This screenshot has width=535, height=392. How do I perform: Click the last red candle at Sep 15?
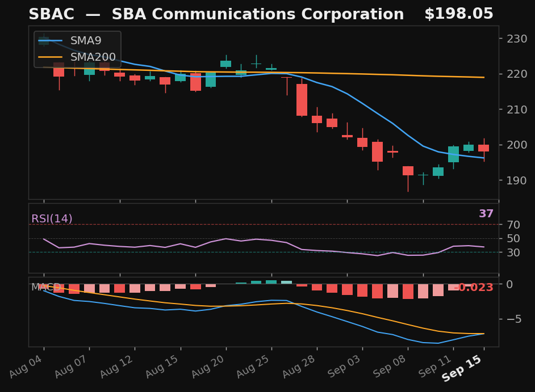coord(484,148)
